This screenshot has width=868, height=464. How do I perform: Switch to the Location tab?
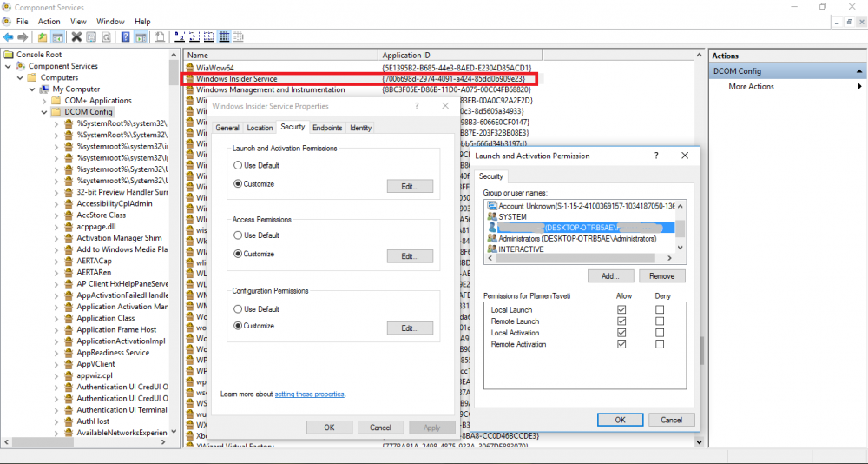(260, 128)
